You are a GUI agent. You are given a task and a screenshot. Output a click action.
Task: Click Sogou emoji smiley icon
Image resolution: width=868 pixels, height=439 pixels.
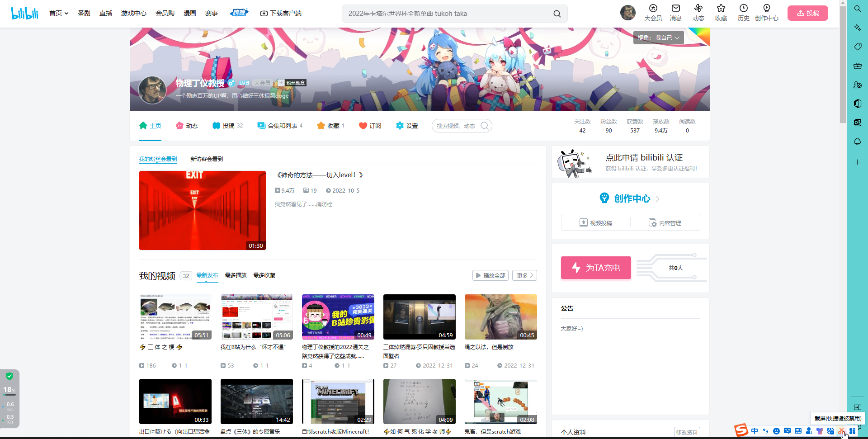click(776, 431)
